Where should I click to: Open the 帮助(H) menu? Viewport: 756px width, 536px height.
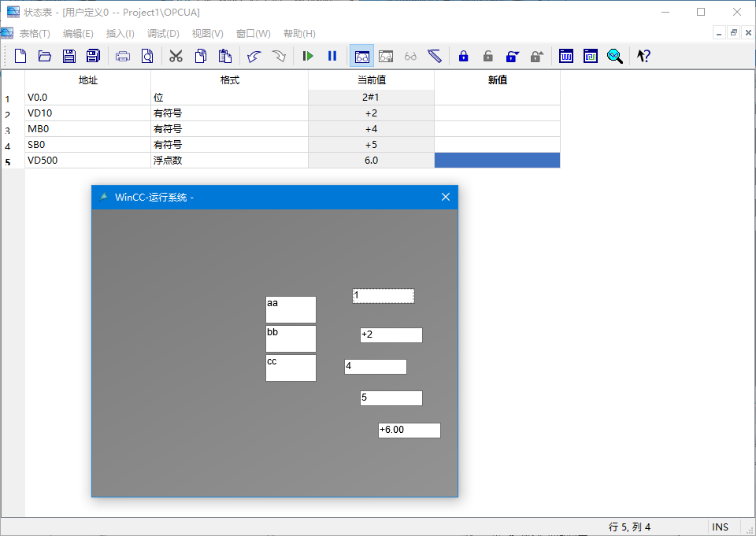[299, 33]
